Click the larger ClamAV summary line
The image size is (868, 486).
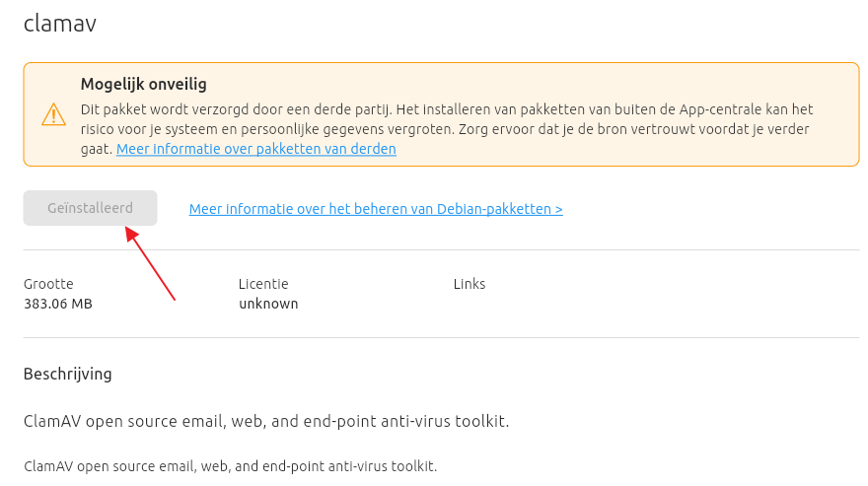(266, 421)
